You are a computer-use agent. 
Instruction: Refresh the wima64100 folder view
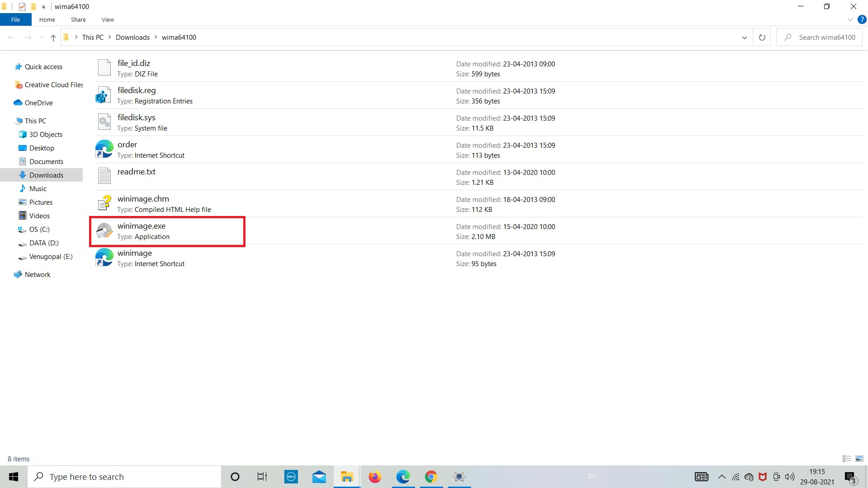click(x=762, y=38)
